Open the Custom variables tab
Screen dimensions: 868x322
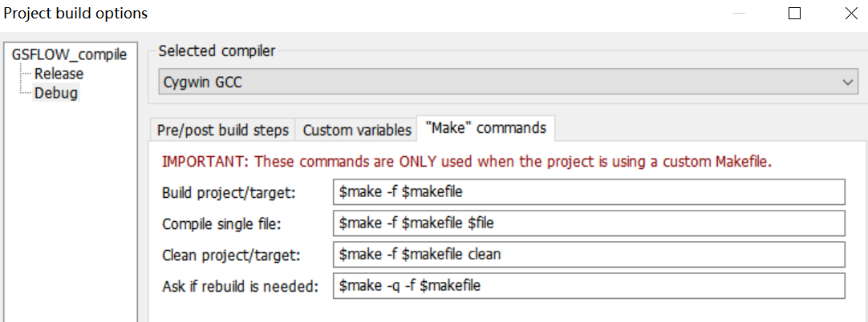tap(357, 130)
